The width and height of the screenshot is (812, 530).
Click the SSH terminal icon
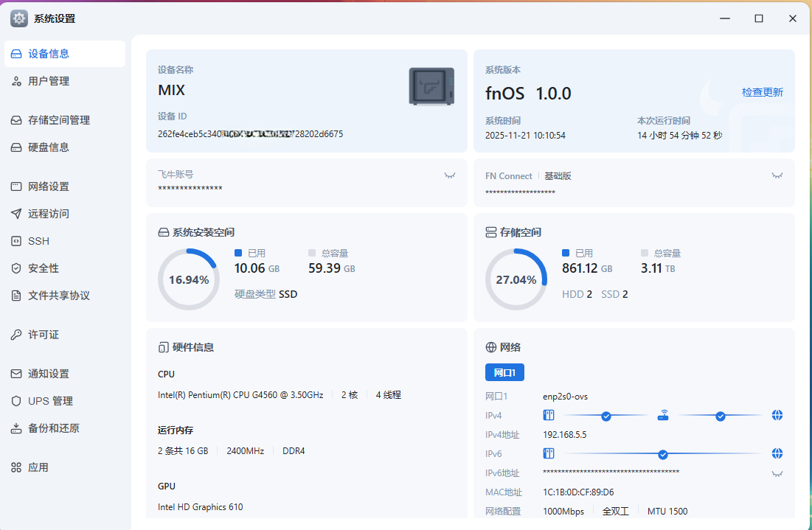pos(16,241)
